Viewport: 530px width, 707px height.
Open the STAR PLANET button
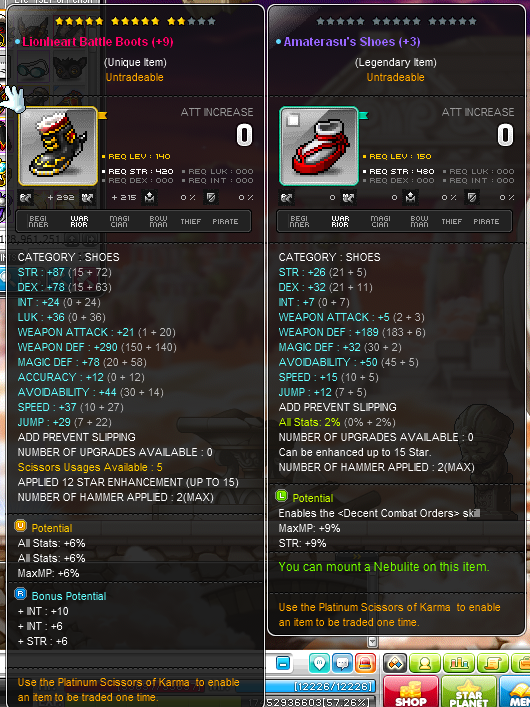[468, 691]
